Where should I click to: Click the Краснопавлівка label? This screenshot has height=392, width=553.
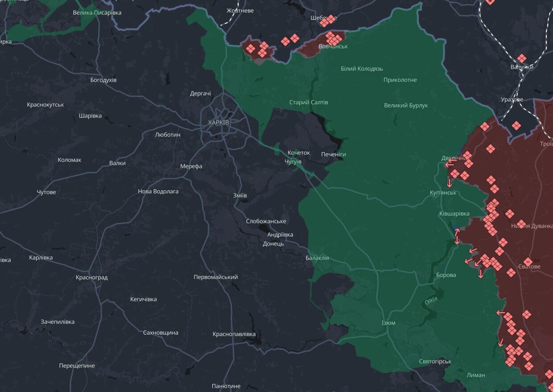click(234, 334)
